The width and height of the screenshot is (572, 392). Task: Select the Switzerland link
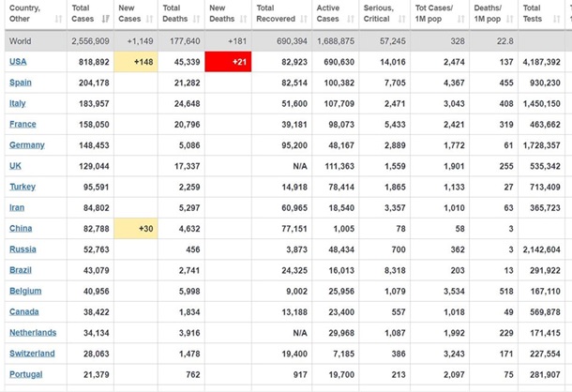click(x=32, y=354)
